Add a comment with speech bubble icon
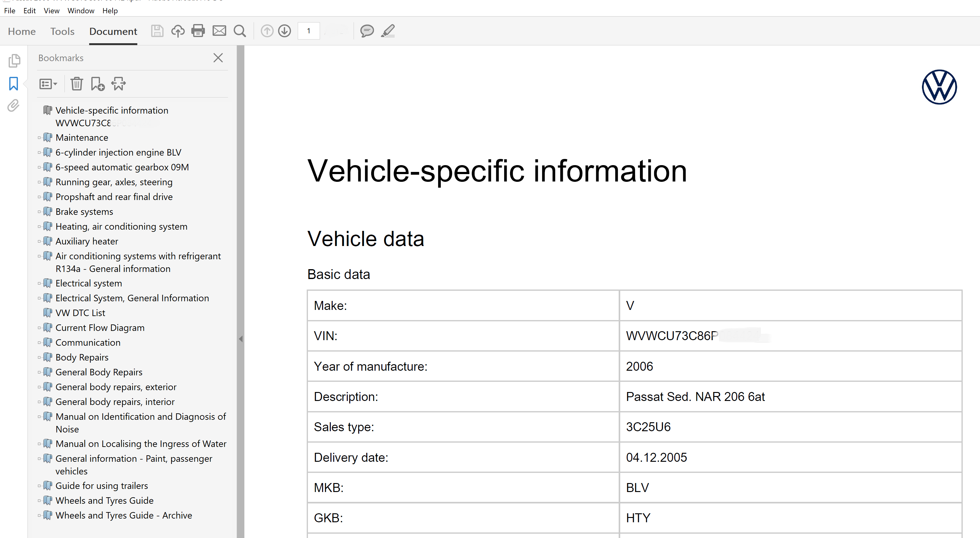Image resolution: width=980 pixels, height=538 pixels. 367,31
